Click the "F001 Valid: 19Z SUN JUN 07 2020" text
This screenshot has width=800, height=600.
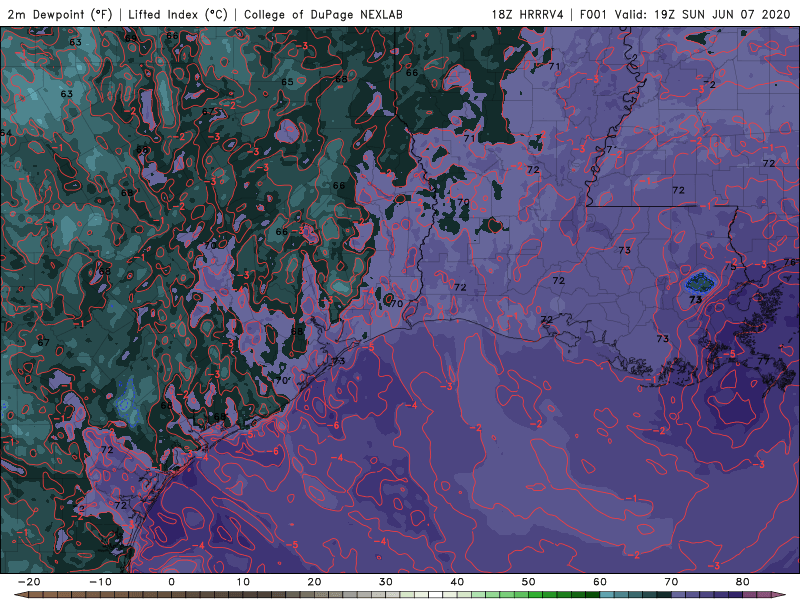pos(685,14)
